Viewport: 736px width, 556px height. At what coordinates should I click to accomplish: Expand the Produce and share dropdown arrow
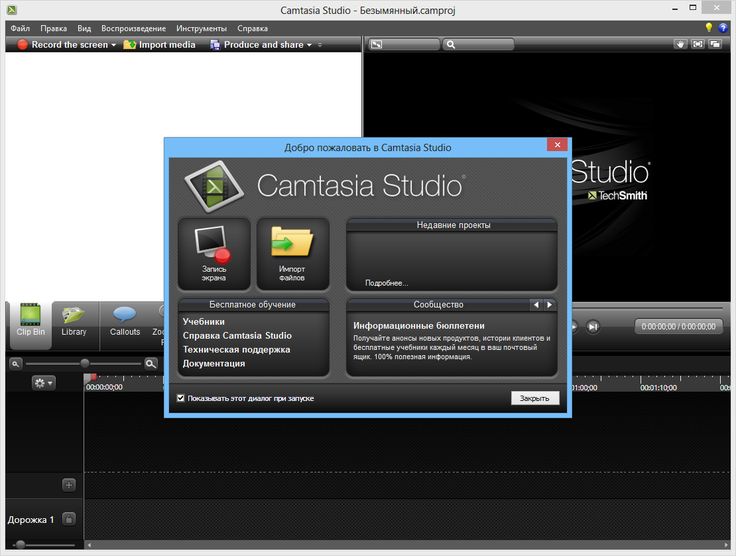[309, 45]
